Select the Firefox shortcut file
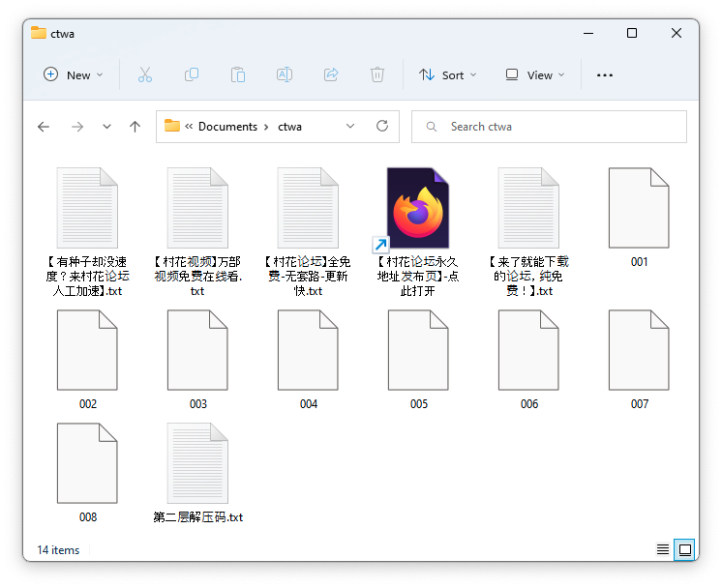Viewport: 722px width, 588px height. pyautogui.click(x=418, y=209)
